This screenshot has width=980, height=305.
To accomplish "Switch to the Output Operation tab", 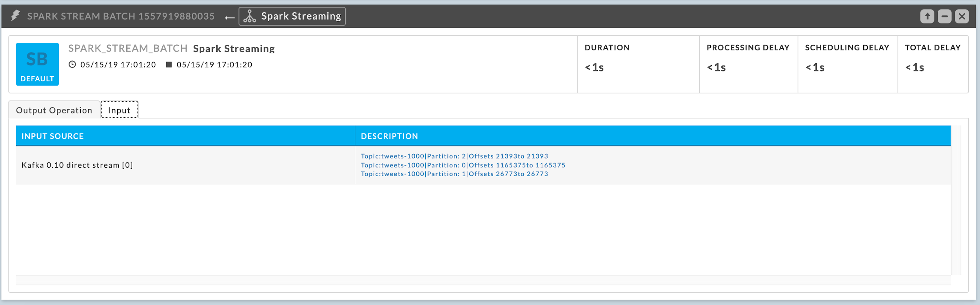I will [54, 110].
